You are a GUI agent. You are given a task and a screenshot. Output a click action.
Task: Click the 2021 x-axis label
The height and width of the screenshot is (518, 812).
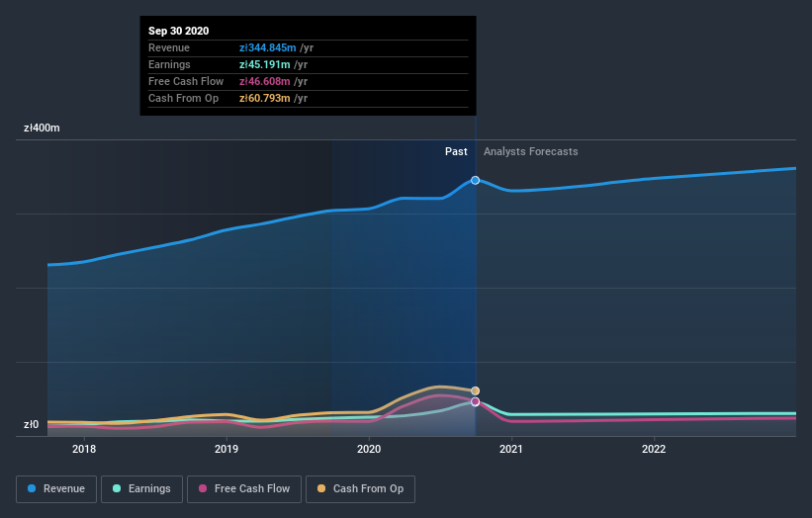point(511,449)
